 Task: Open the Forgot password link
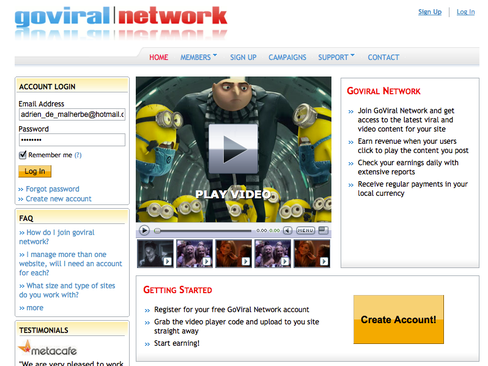tap(52, 189)
